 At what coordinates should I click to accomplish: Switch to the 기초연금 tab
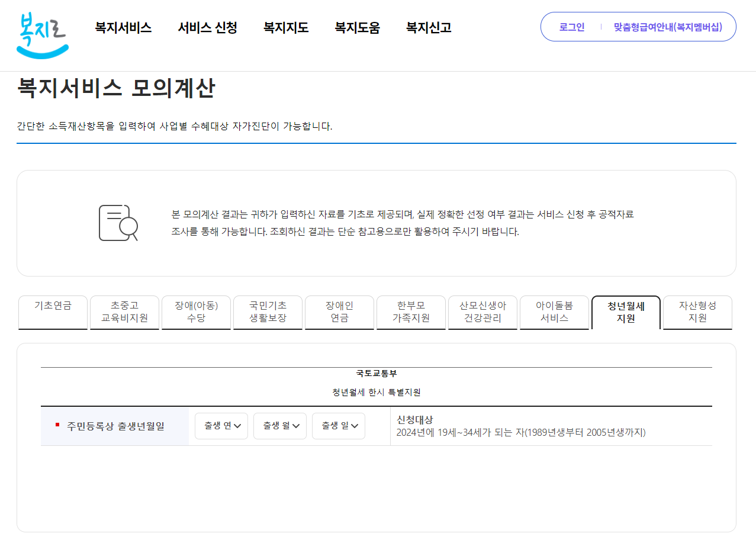tap(53, 312)
